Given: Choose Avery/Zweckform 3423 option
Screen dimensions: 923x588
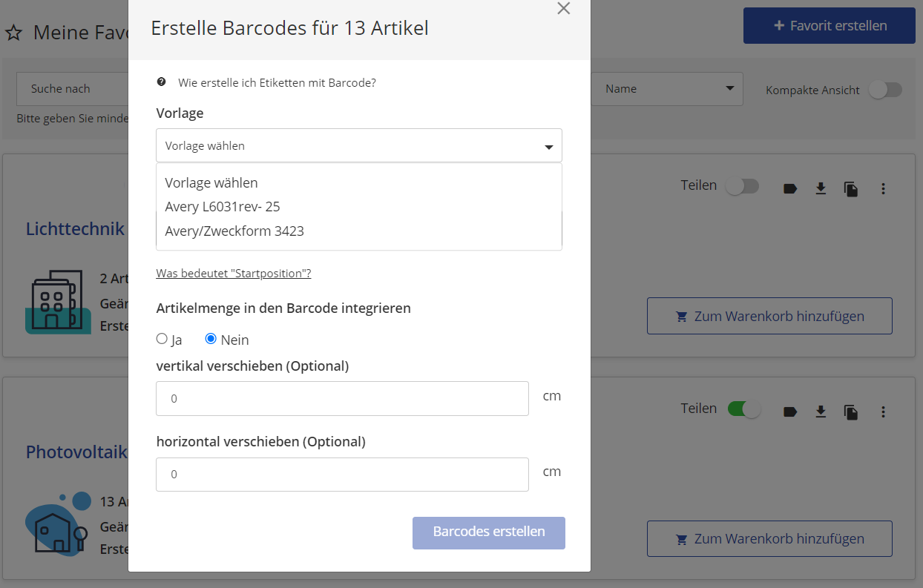Looking at the screenshot, I should click(234, 231).
